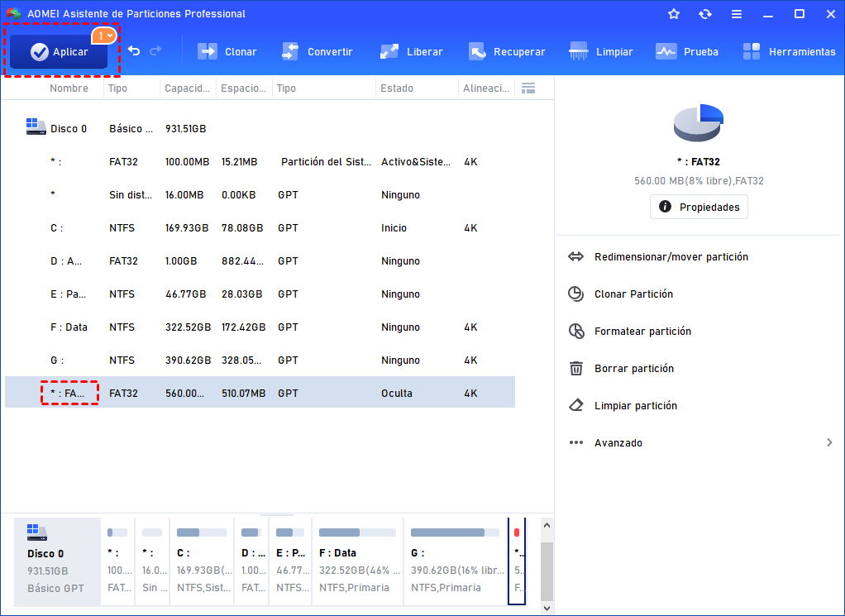Select the F: Data block in the disk map

[x=358, y=561]
